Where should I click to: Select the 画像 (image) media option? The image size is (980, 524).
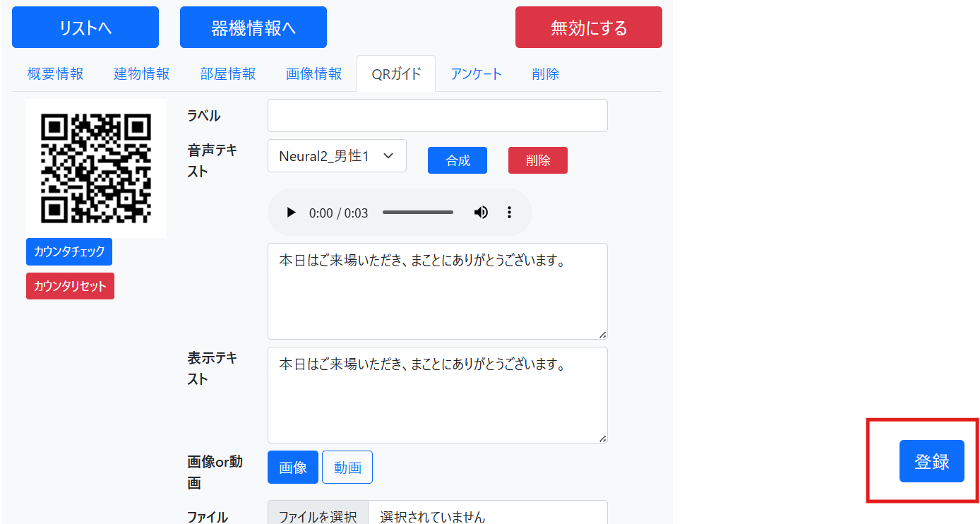[x=292, y=467]
